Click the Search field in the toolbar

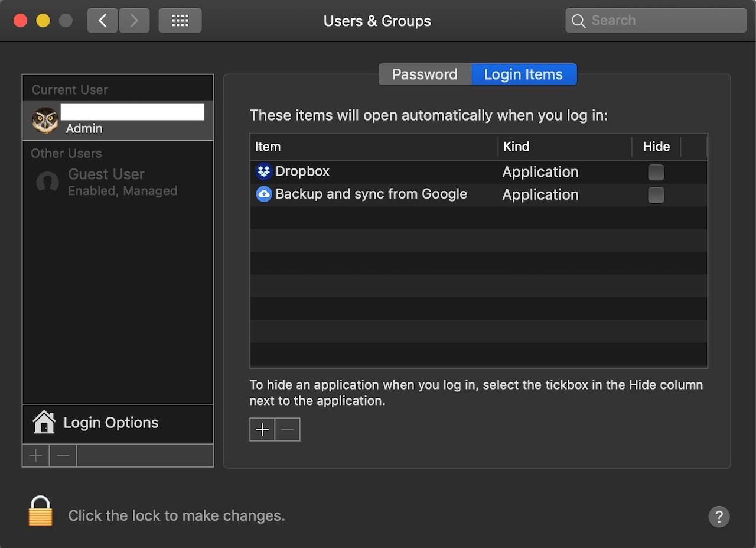(656, 21)
